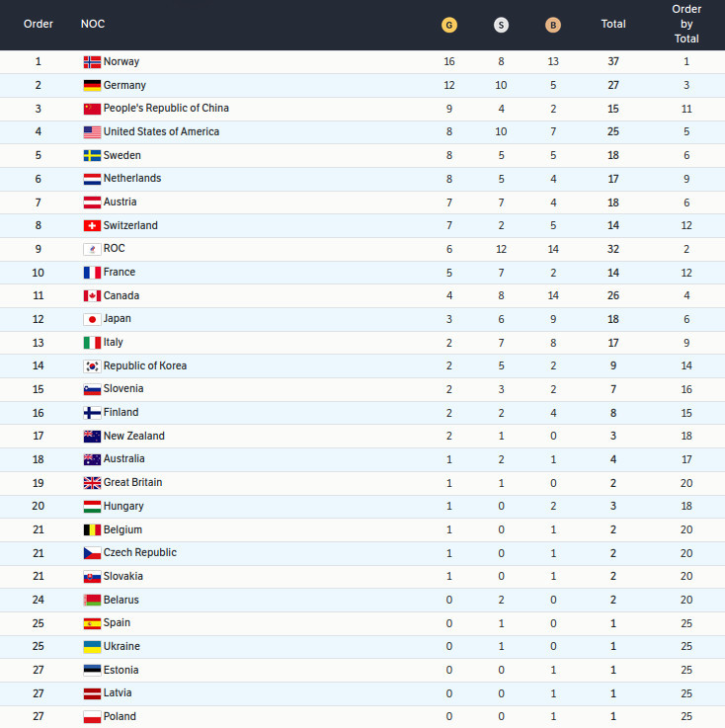This screenshot has width=725, height=728.
Task: Click the Ukraine flag icon
Action: click(x=92, y=647)
